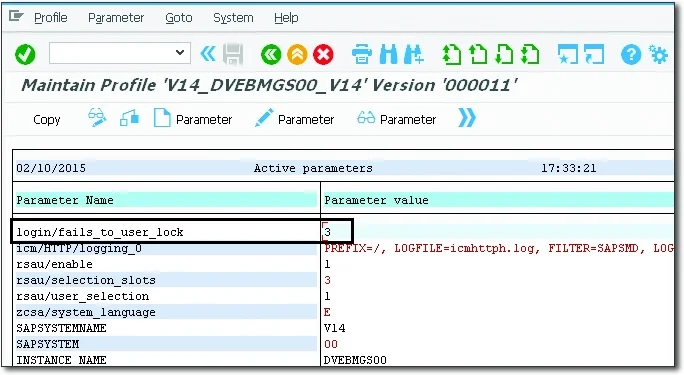Image resolution: width=684 pixels, height=375 pixels.
Task: Click the Create Parameter button
Action: (193, 119)
